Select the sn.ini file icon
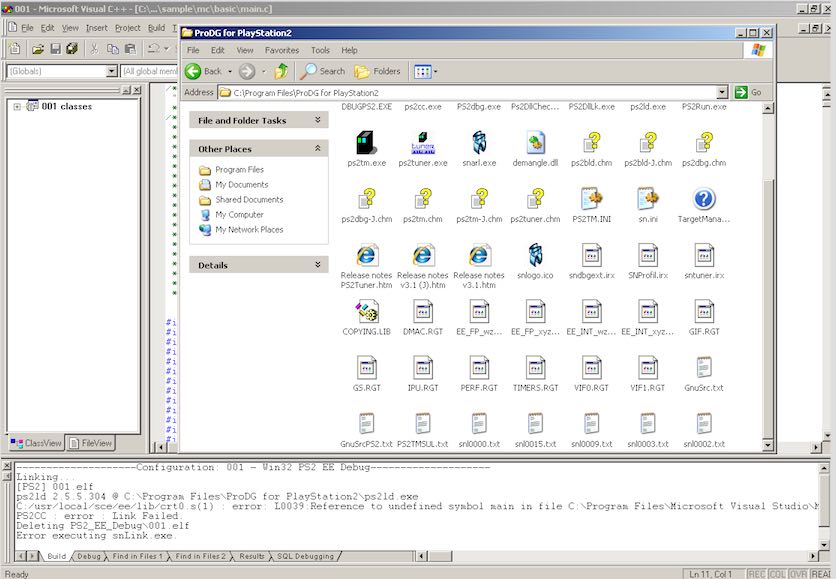Screen dimensions: 836x579 pyautogui.click(x=648, y=199)
